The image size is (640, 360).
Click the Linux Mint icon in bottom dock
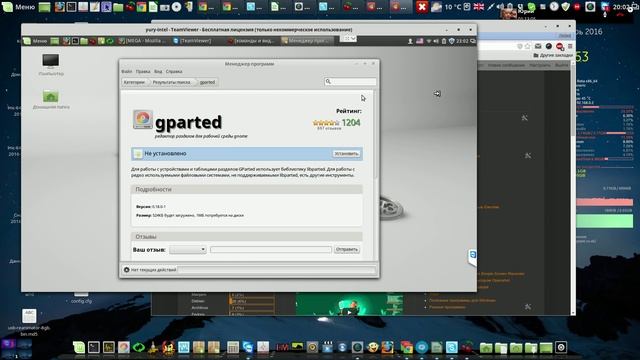point(79,347)
